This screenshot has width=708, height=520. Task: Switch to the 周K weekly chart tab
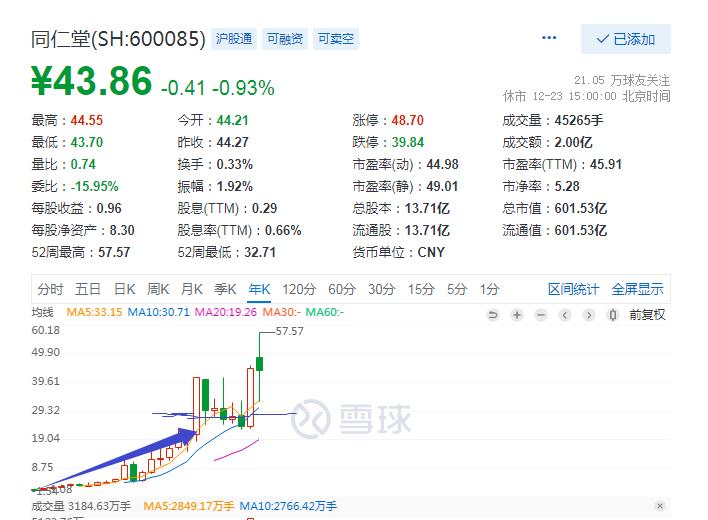[x=158, y=289]
